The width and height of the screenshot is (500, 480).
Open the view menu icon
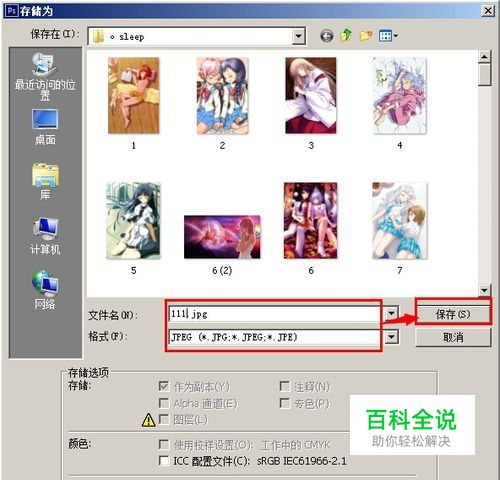point(385,35)
